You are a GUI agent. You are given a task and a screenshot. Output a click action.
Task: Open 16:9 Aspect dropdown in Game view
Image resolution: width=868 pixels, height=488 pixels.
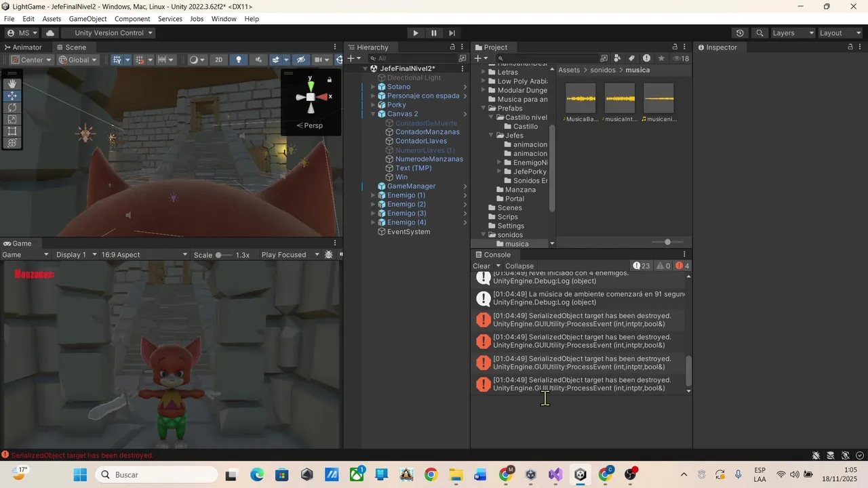[144, 255]
